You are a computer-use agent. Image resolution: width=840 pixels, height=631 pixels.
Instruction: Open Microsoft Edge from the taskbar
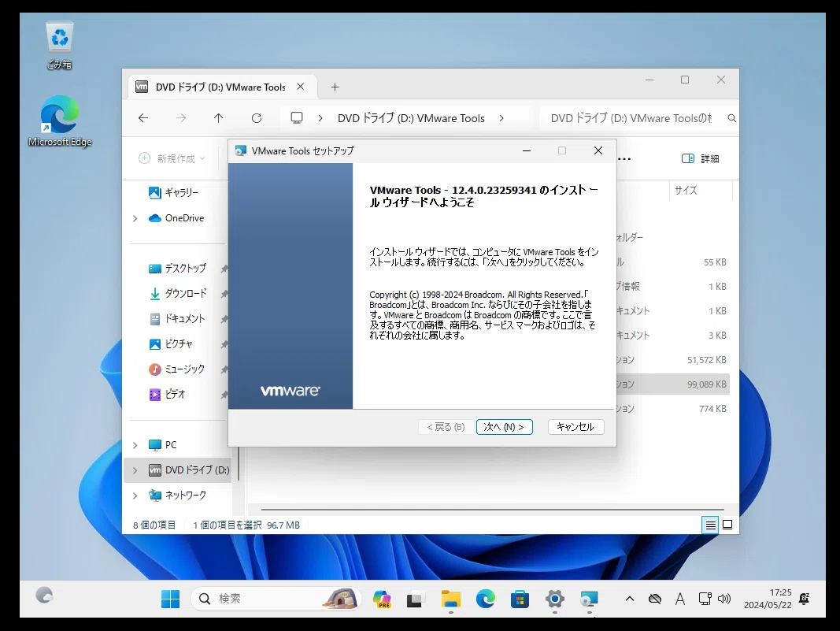486,599
